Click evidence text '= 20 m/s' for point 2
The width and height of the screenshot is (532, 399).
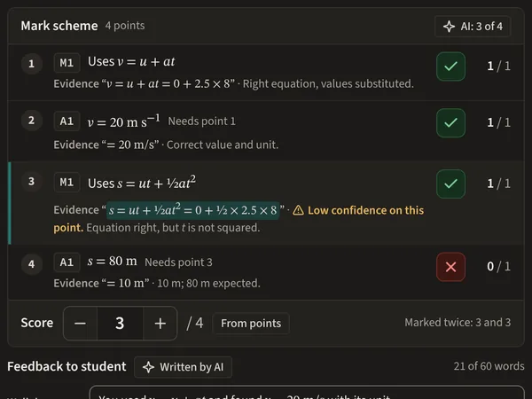132,145
